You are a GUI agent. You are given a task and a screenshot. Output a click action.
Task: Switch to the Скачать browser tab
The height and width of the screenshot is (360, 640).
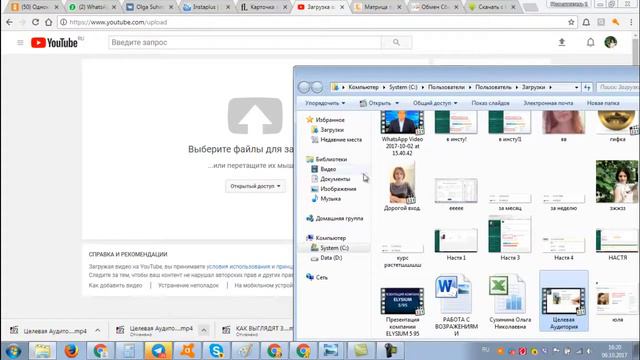click(x=493, y=7)
